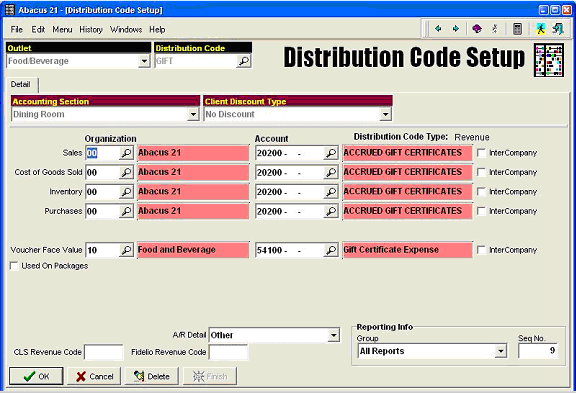This screenshot has height=393, width=576.
Task: Expand the A/R Detail dropdown
Action: coord(333,335)
